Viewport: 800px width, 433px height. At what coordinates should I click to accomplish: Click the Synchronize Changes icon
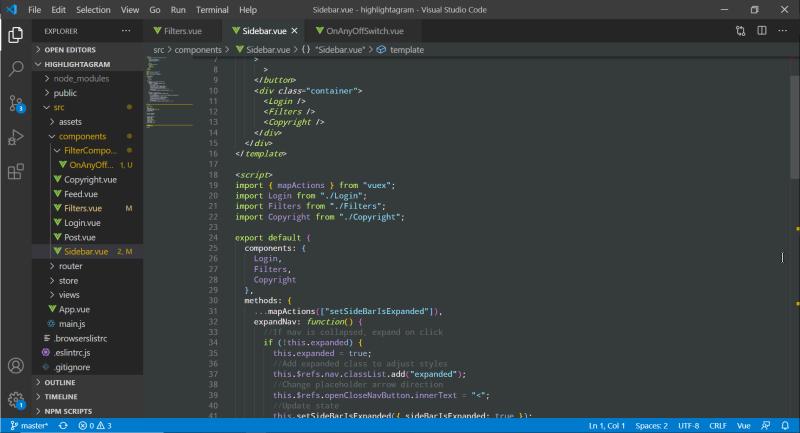click(x=63, y=425)
